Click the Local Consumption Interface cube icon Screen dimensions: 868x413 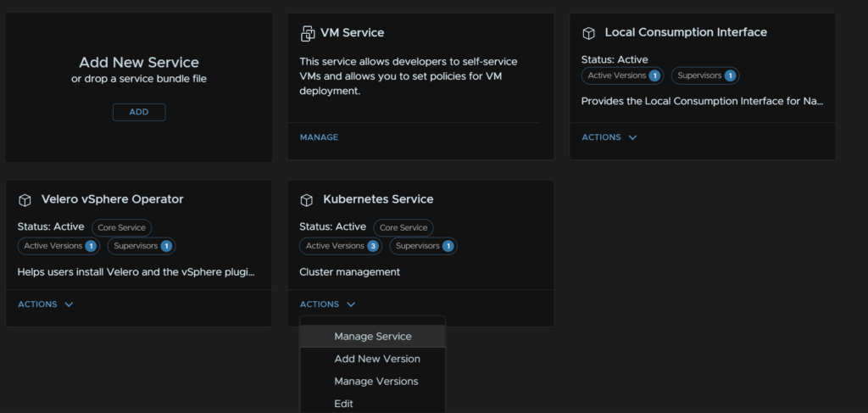point(588,33)
